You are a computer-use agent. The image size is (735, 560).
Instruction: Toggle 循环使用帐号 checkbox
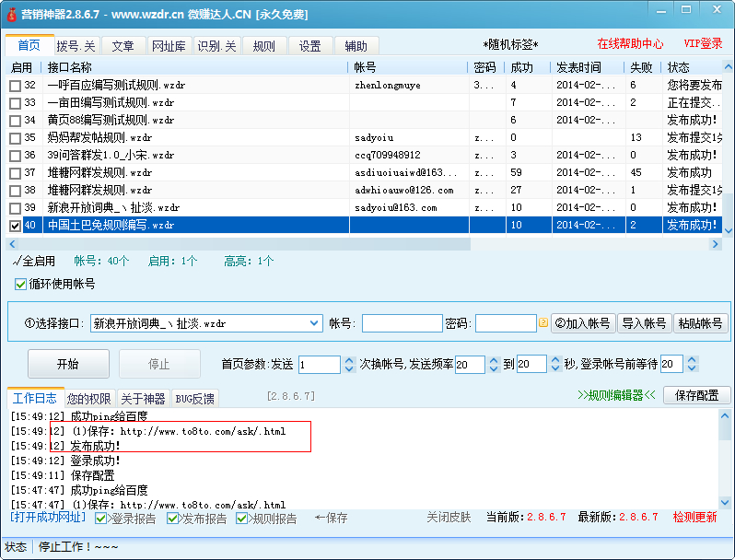point(20,284)
